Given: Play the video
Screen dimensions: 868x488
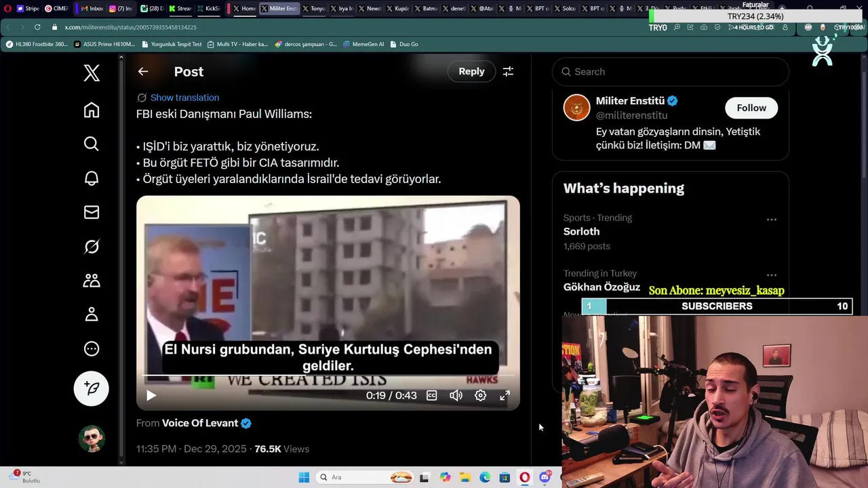Looking at the screenshot, I should (x=151, y=395).
